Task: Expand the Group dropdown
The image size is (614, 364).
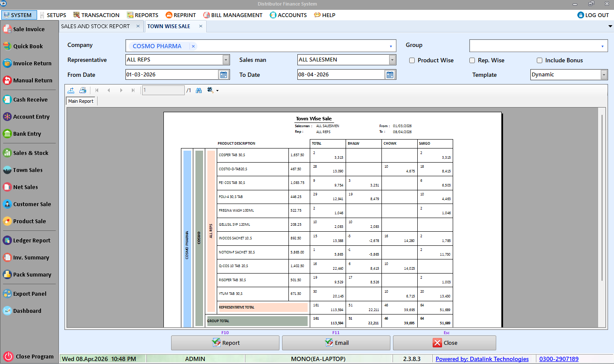Action: point(602,46)
